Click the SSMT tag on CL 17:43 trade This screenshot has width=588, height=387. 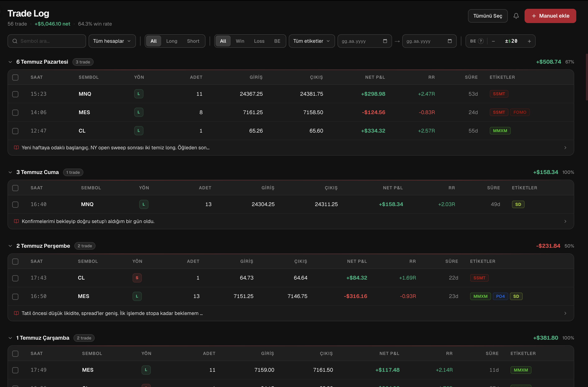pos(479,278)
